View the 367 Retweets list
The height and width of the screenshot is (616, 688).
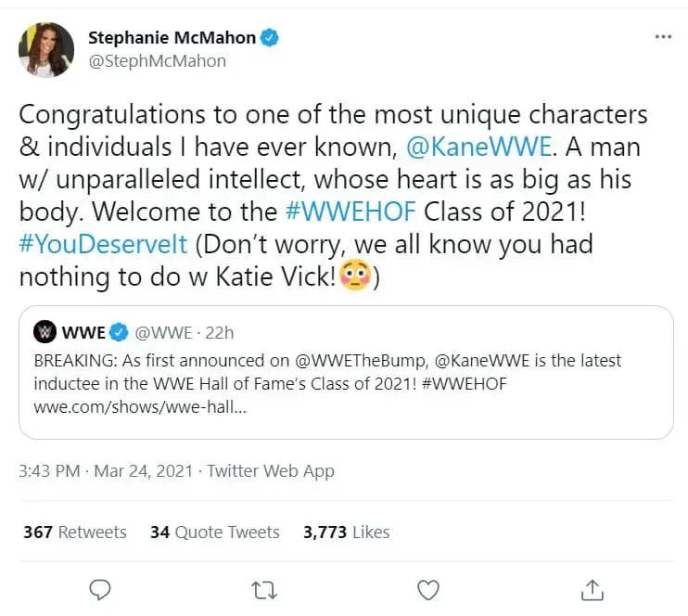(74, 532)
